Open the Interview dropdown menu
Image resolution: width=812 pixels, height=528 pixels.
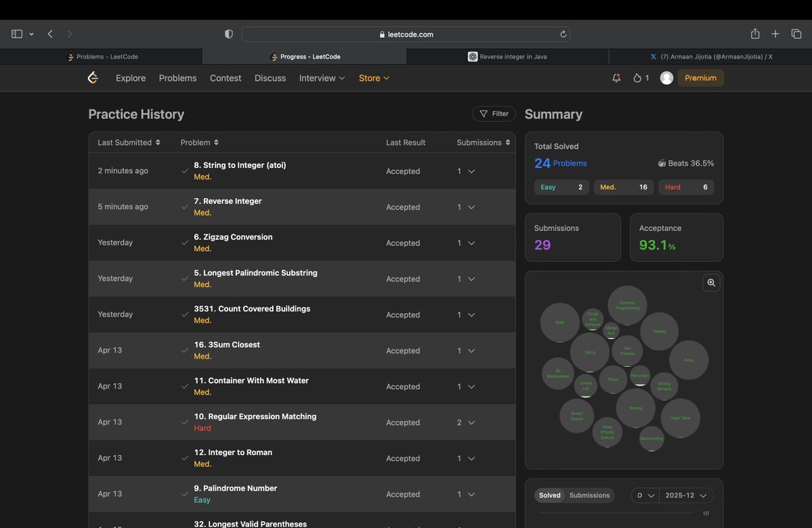click(322, 78)
